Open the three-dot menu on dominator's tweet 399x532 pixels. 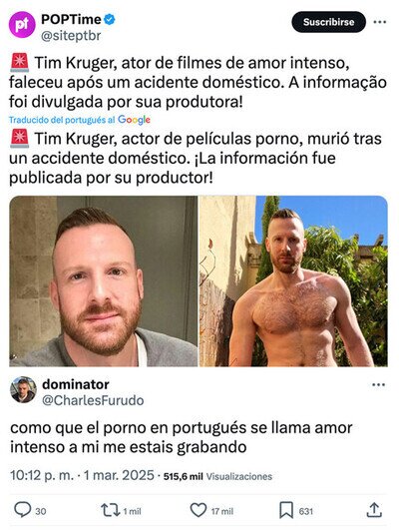tap(378, 384)
